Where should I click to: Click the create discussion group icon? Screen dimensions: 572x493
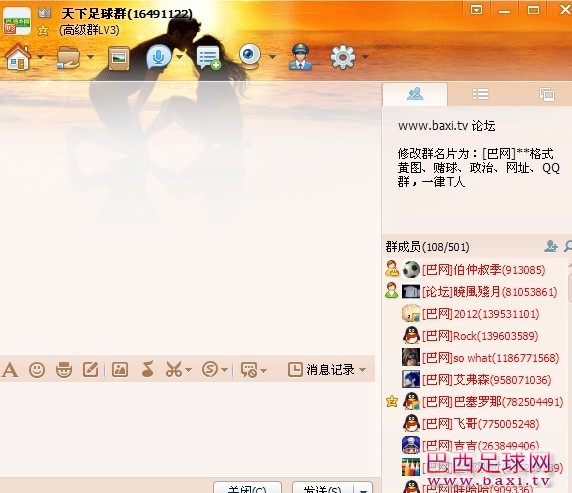point(208,58)
